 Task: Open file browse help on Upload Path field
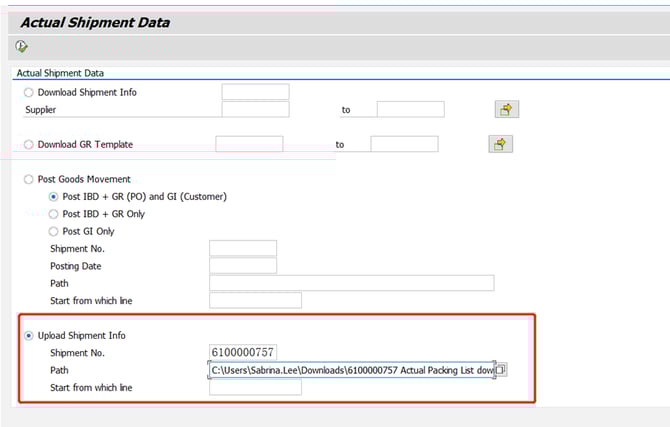pyautogui.click(x=501, y=370)
